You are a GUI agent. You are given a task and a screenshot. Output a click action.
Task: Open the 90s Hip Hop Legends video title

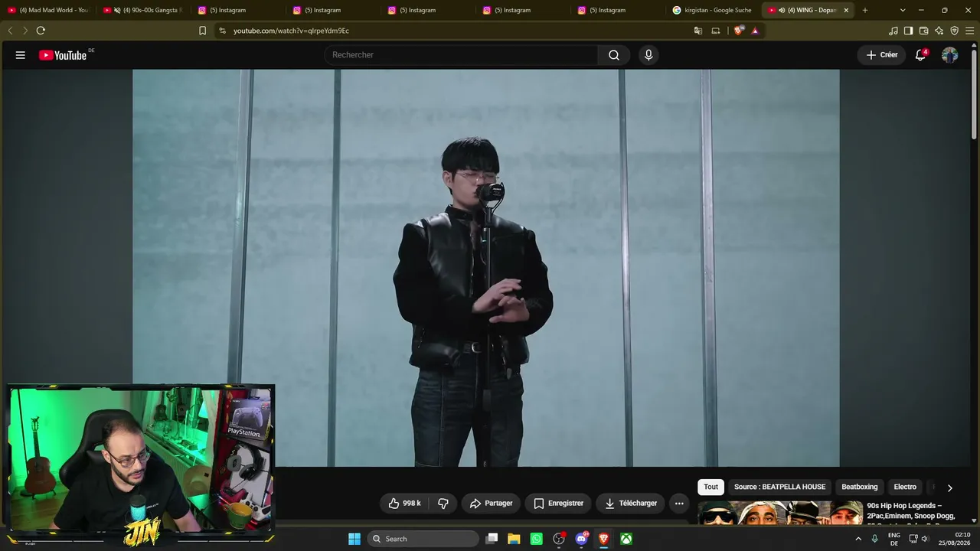pos(911,511)
